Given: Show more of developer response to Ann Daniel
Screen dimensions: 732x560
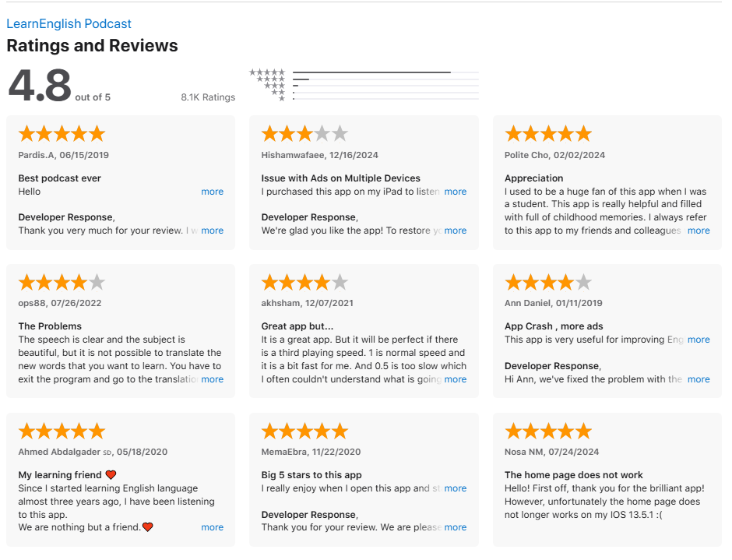Looking at the screenshot, I should 699,379.
